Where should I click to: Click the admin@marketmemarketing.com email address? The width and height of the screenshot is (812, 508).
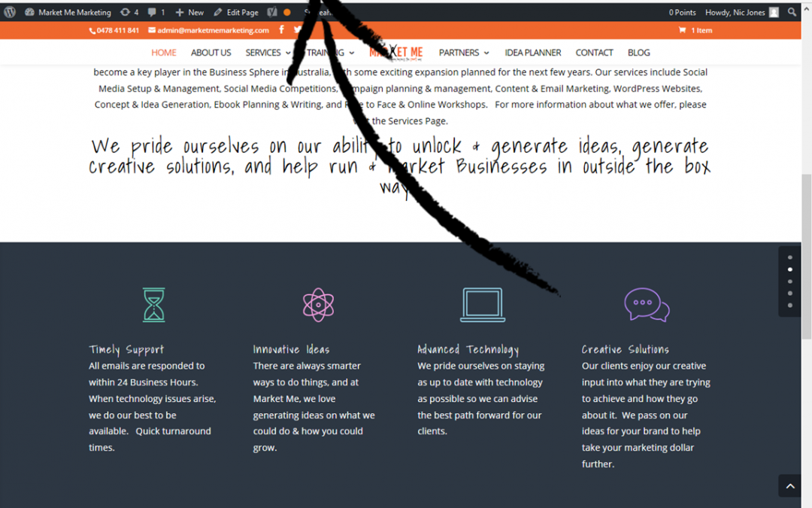coord(214,30)
